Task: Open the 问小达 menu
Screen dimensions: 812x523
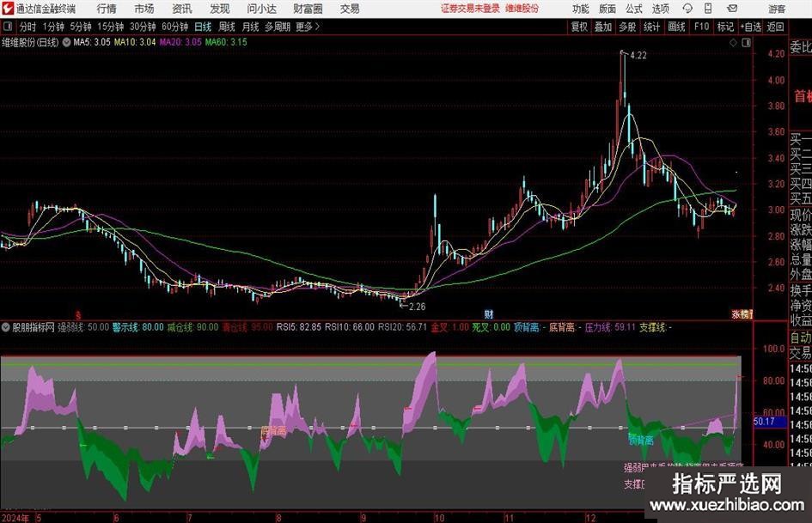Action: pyautogui.click(x=261, y=9)
